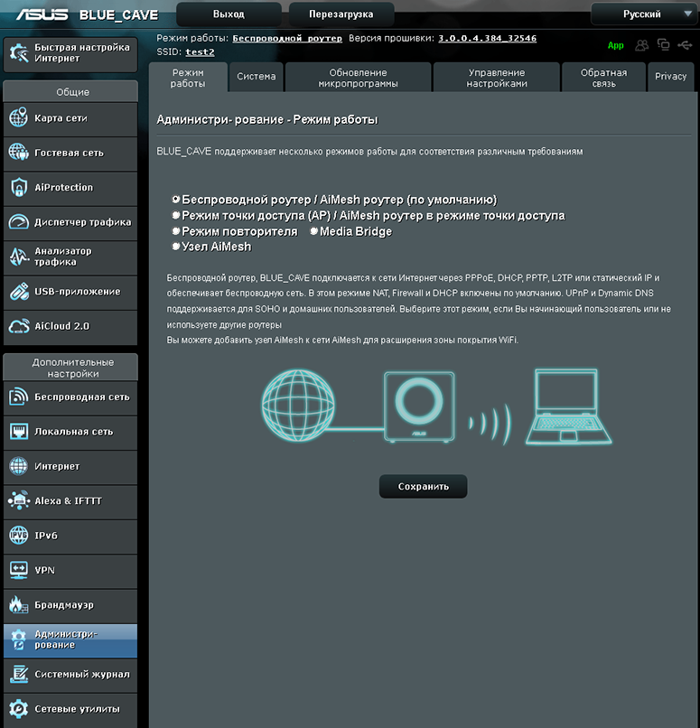
Task: Click the network clients monitor icon in header
Action: pyautogui.click(x=663, y=44)
